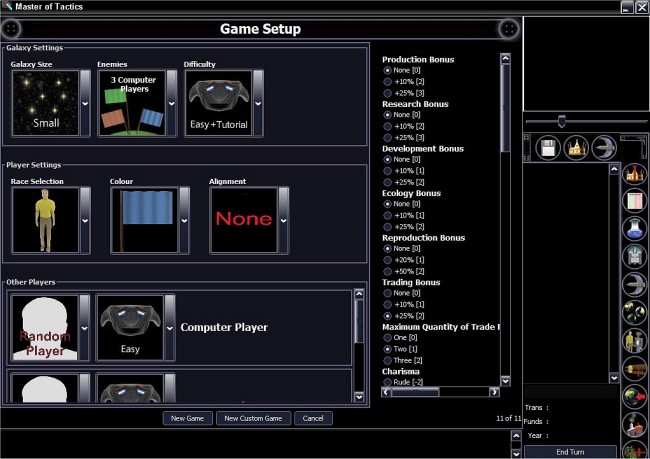The image size is (650, 459).
Task: Click the Cancel button
Action: pyautogui.click(x=313, y=418)
